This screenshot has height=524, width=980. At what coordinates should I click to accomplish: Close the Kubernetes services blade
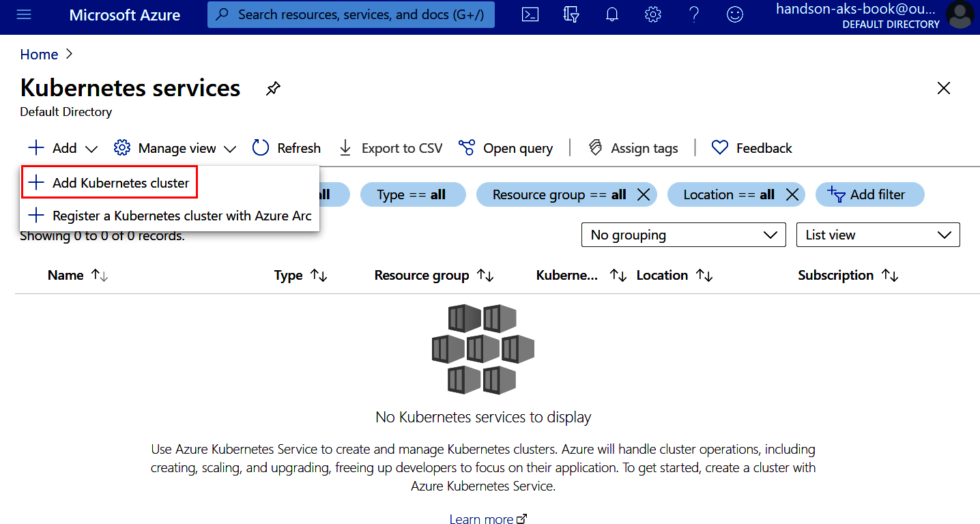(944, 88)
